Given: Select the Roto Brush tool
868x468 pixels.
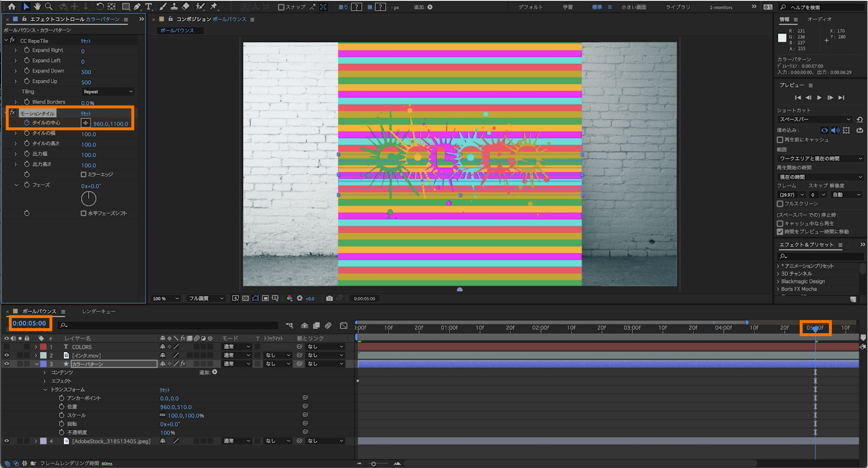Looking at the screenshot, I should pos(200,6).
